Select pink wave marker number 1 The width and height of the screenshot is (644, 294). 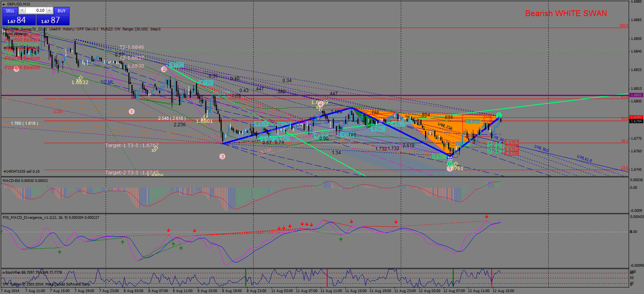(x=132, y=111)
